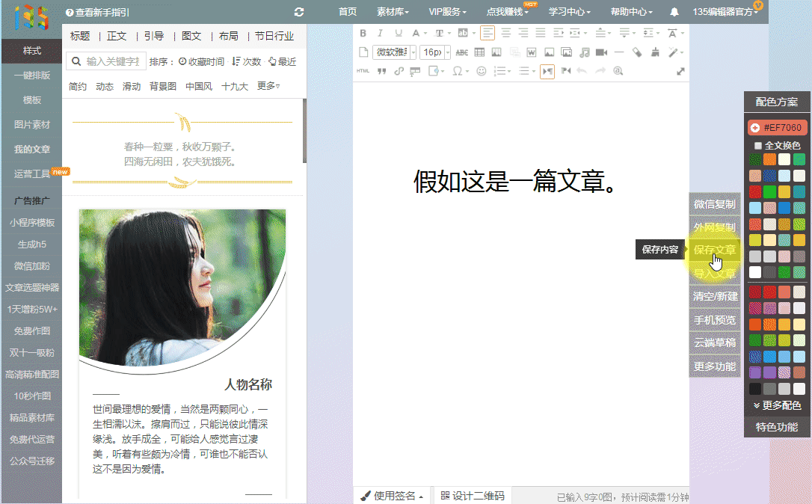Switch to the 节日行业 tab
The height and width of the screenshot is (504, 812).
coord(274,36)
